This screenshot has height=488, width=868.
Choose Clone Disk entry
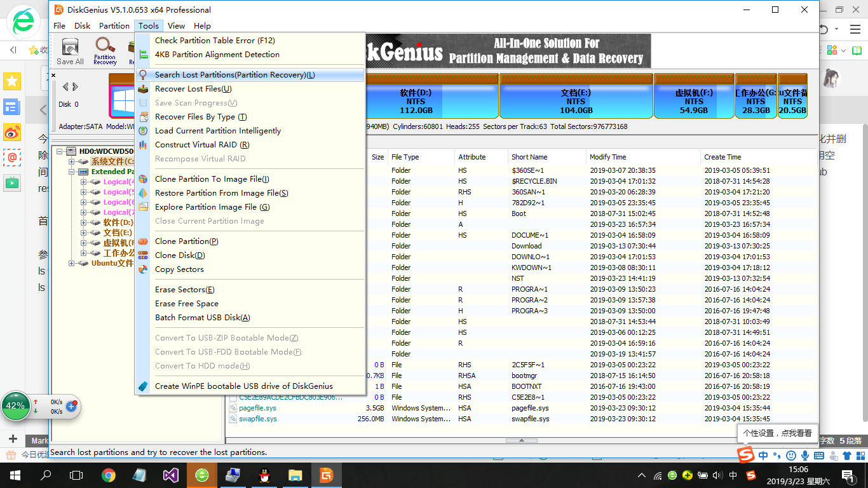point(250,255)
